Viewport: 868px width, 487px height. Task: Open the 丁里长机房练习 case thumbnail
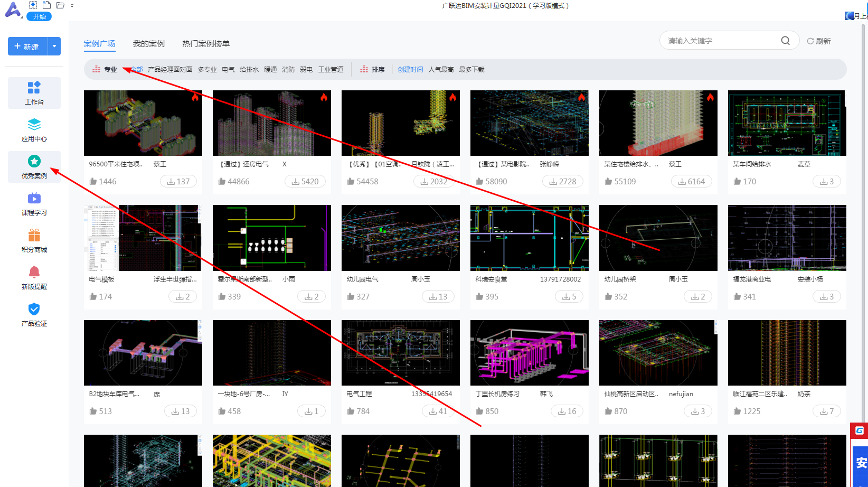tap(530, 353)
